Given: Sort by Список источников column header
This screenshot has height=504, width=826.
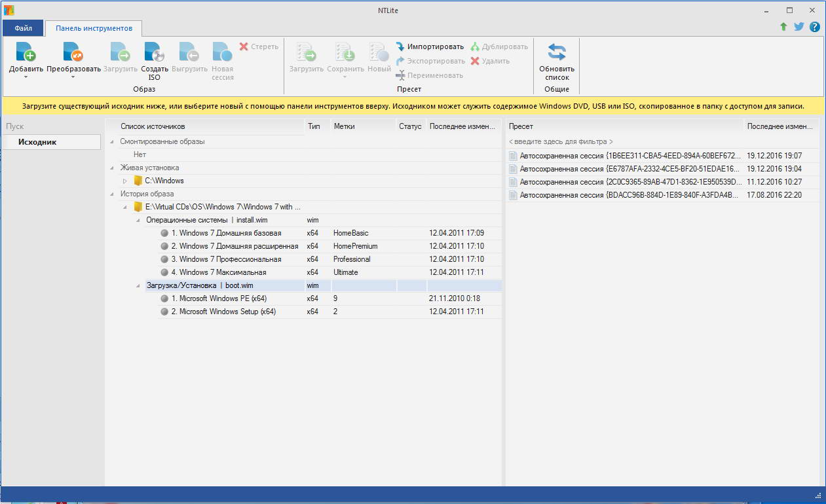Looking at the screenshot, I should click(211, 126).
